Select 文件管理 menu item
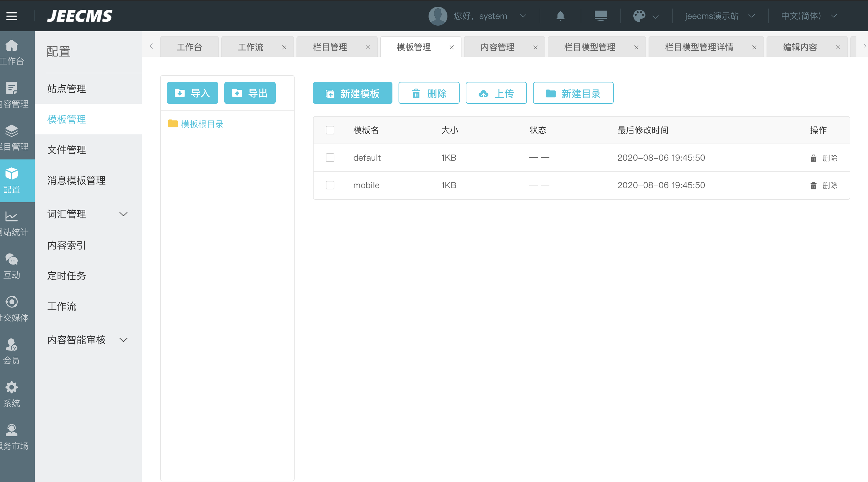Viewport: 868px width, 482px height. [66, 150]
